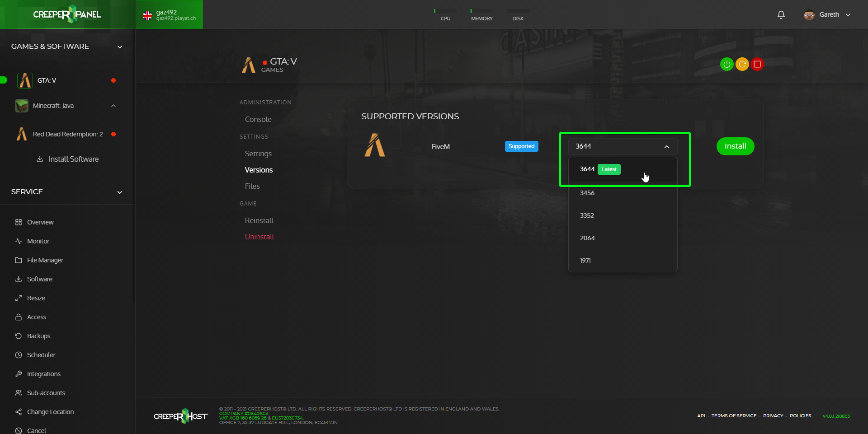Open the Gareth account dropdown
The width and height of the screenshot is (868, 434).
(x=848, y=14)
